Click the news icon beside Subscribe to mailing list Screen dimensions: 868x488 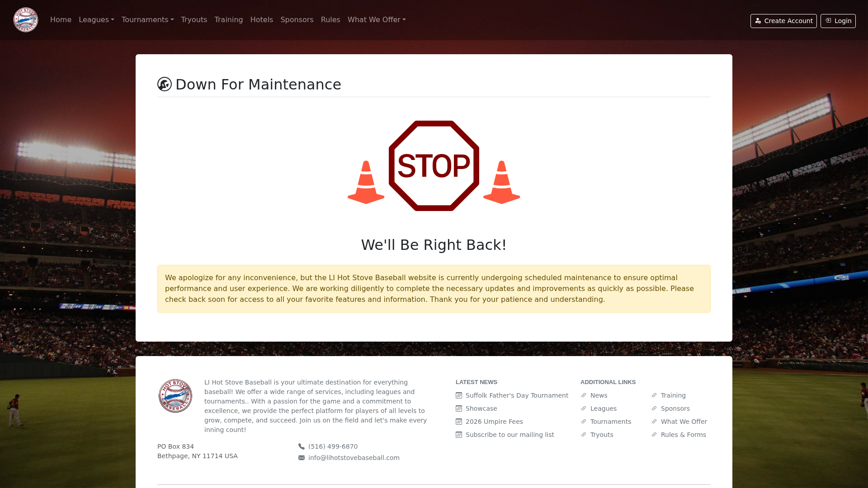click(x=459, y=435)
